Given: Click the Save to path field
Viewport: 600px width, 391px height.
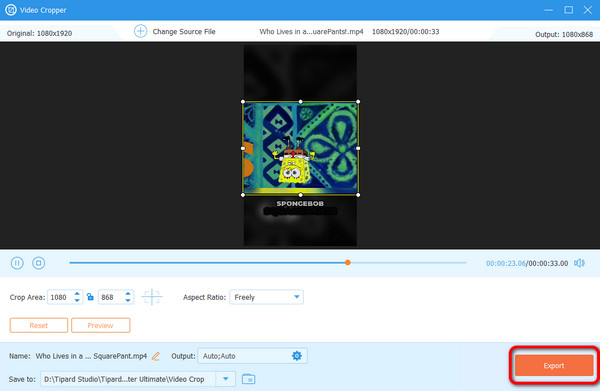Looking at the screenshot, I should click(128, 379).
